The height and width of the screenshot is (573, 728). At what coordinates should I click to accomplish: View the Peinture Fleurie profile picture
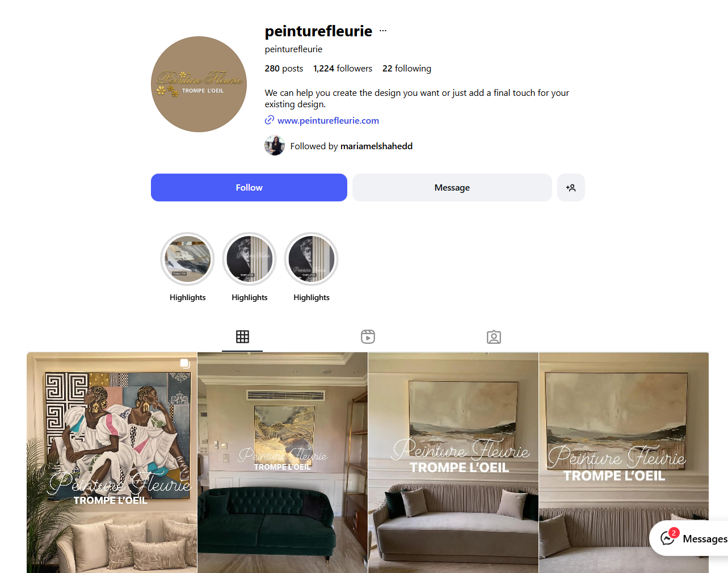coord(199,85)
